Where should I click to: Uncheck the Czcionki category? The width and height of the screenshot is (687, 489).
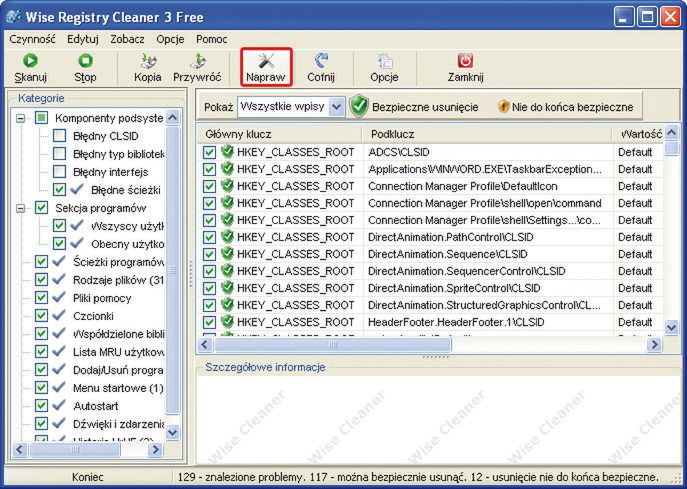41,315
